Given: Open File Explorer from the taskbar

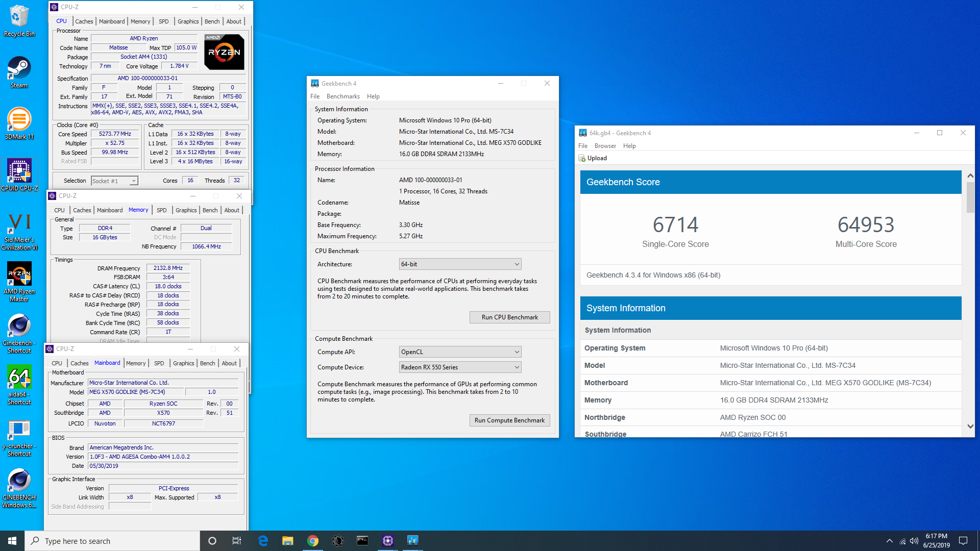Looking at the screenshot, I should [x=288, y=541].
